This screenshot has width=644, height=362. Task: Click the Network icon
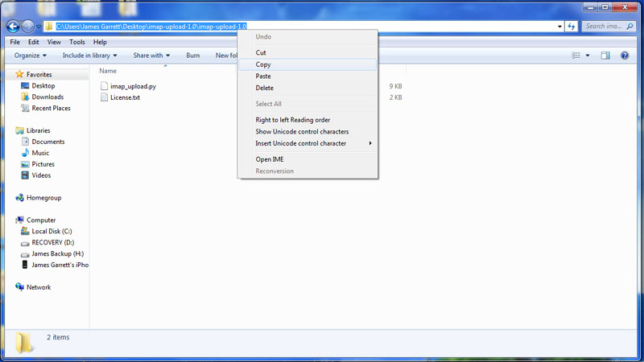(19, 287)
